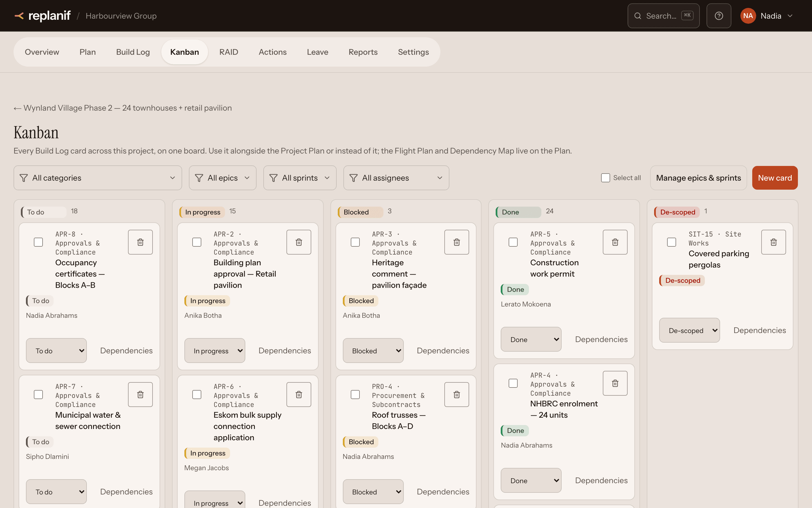The height and width of the screenshot is (508, 812).
Task: Focus the Search field
Action: click(x=663, y=16)
